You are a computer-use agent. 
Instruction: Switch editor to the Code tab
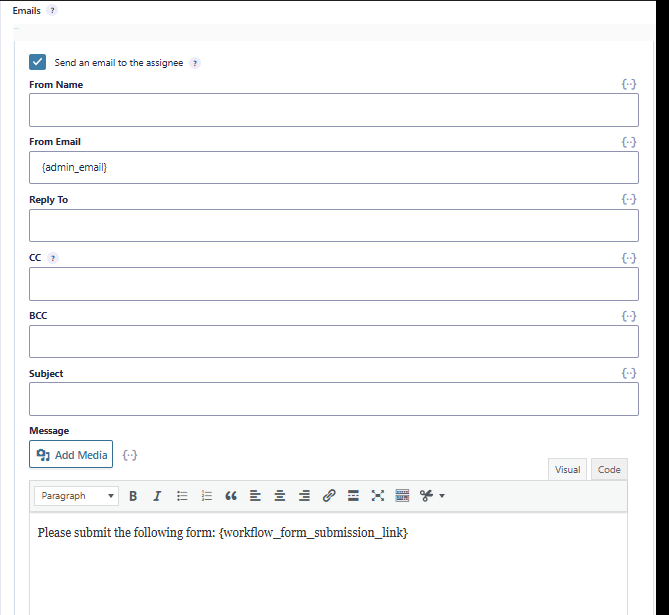[609, 469]
